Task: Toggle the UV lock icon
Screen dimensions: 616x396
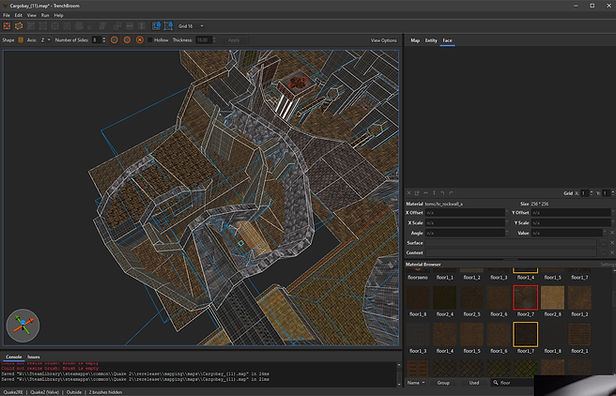Action: 169,26
